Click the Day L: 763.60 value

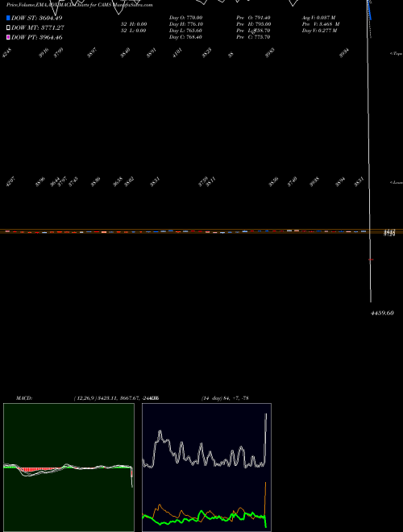[185, 31]
